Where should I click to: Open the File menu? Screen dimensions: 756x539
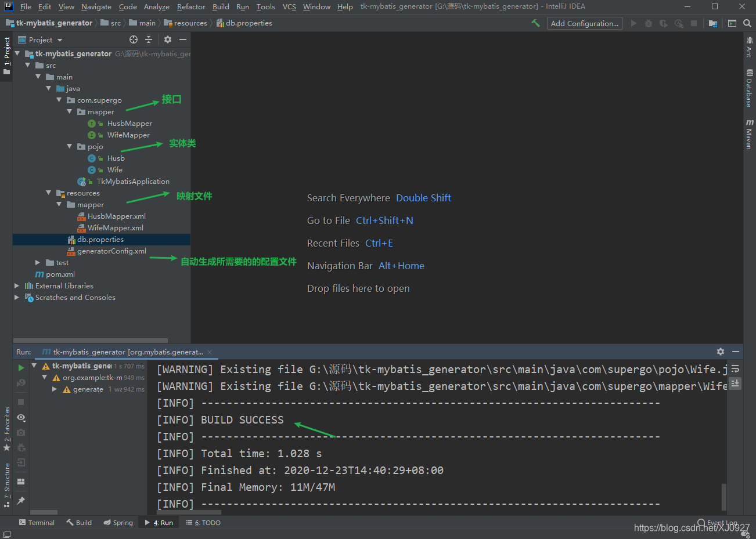(26, 6)
